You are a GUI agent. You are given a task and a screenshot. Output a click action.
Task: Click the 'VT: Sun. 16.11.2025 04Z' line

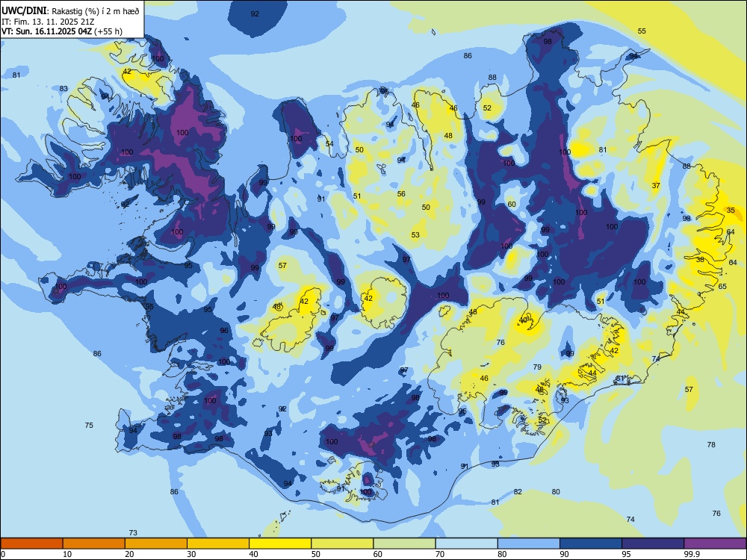click(x=46, y=31)
